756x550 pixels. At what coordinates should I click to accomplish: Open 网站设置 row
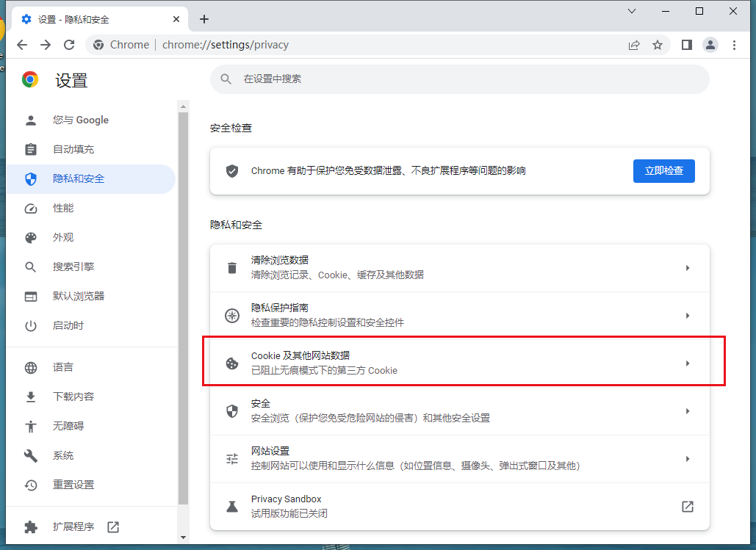coord(459,458)
